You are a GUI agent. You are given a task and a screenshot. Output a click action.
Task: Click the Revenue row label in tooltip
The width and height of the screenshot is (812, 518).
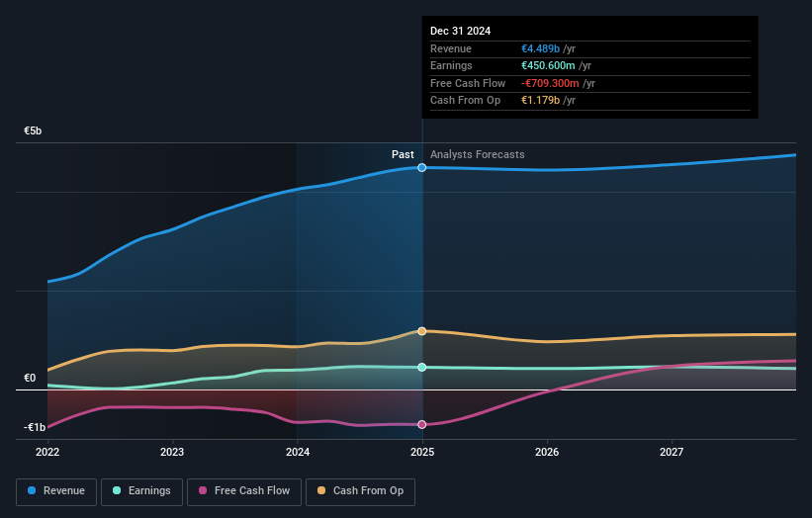coord(451,48)
